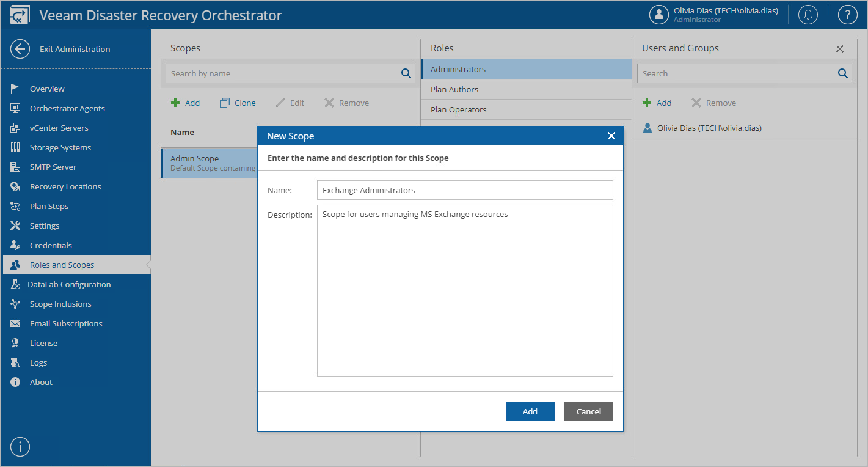Open the help question mark icon

(847, 15)
